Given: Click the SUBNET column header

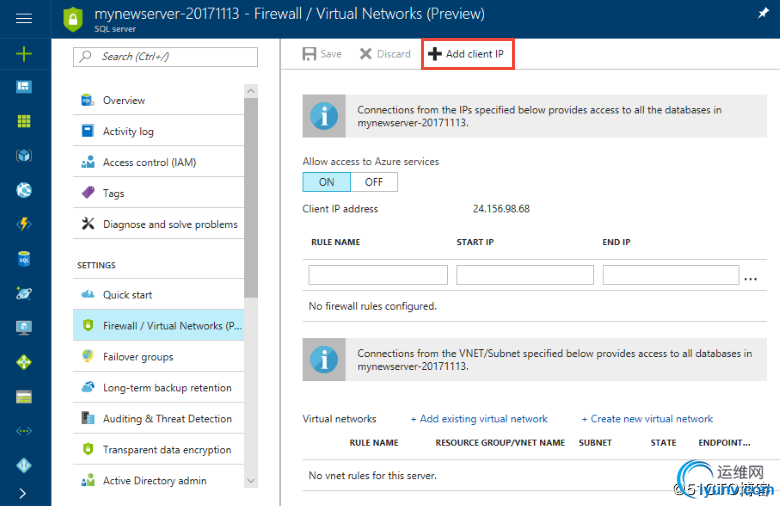Looking at the screenshot, I should coord(595,443).
